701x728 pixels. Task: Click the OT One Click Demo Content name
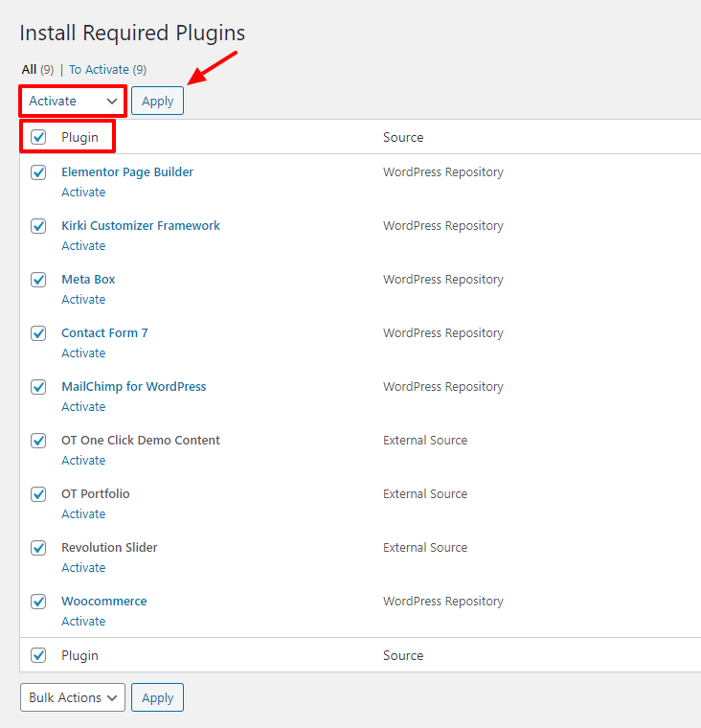141,440
